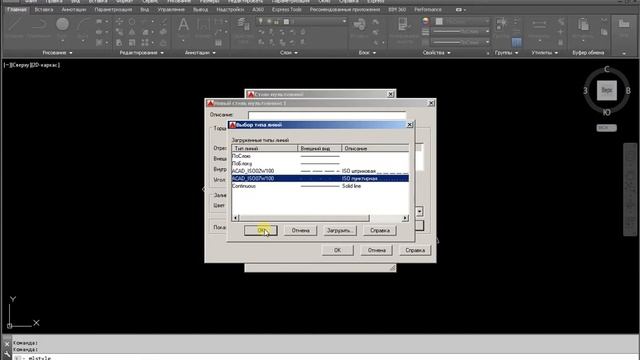Select the ByLayer linetype row

tap(320, 156)
